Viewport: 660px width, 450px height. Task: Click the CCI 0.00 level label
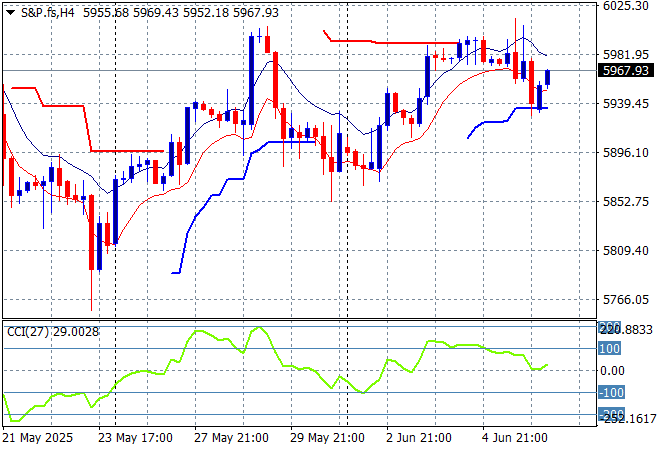pos(612,370)
